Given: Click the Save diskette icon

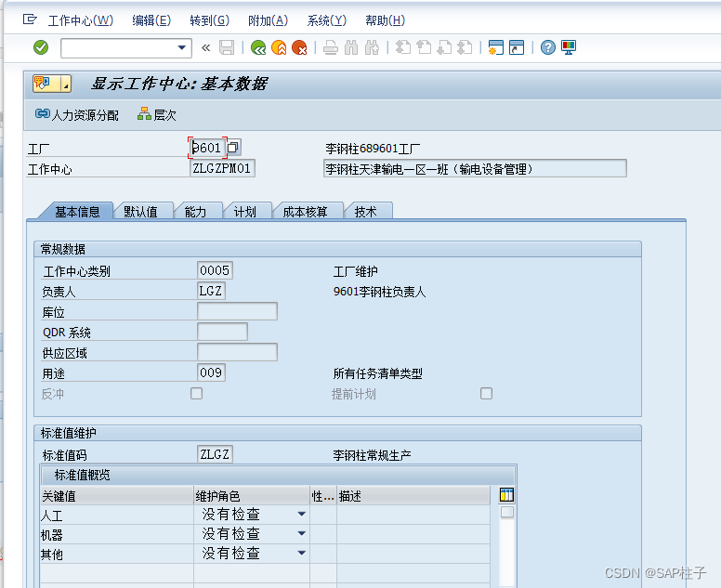Looking at the screenshot, I should pos(227,47).
